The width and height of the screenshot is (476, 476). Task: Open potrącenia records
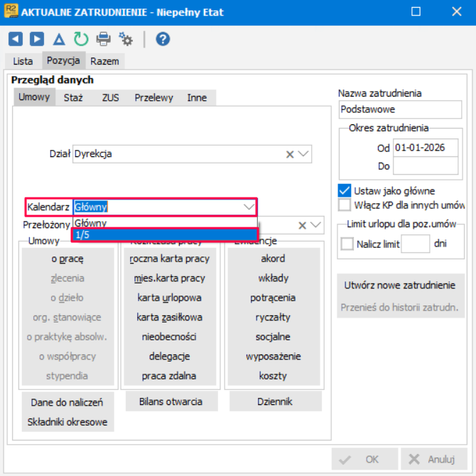coord(274,298)
